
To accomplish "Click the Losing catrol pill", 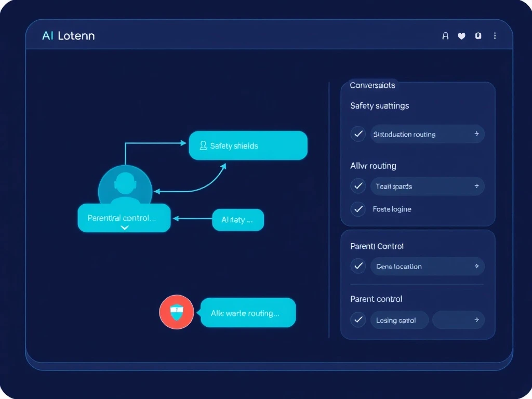I will click(x=400, y=320).
